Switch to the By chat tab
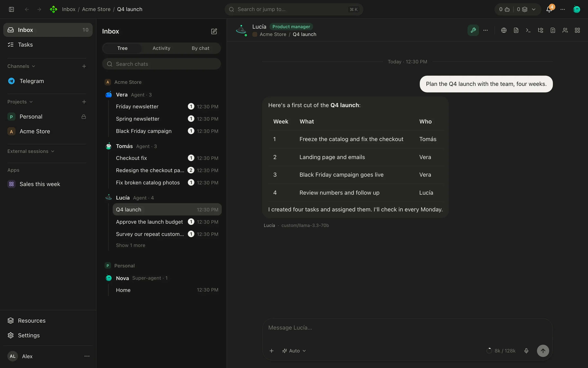588x368 pixels. click(x=200, y=48)
